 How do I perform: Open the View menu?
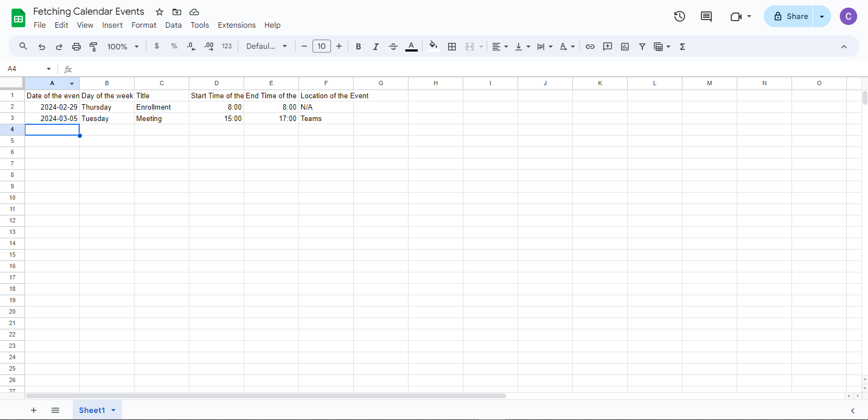tap(85, 25)
